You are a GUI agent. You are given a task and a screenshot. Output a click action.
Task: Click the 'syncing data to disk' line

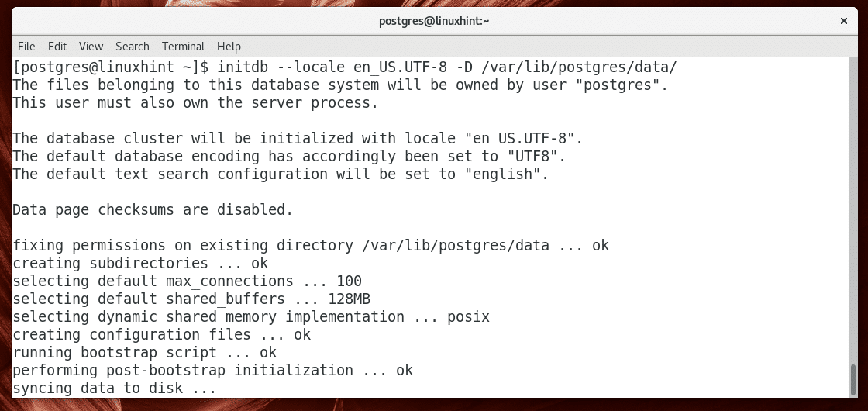[x=114, y=389]
